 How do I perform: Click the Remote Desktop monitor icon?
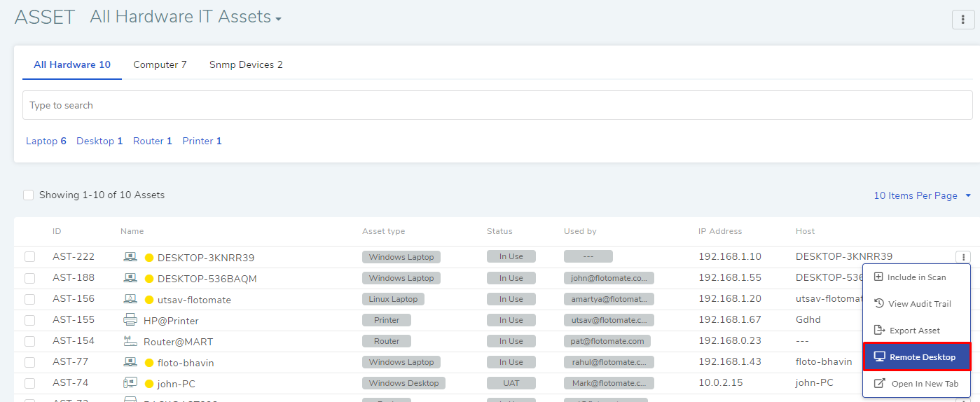click(879, 356)
